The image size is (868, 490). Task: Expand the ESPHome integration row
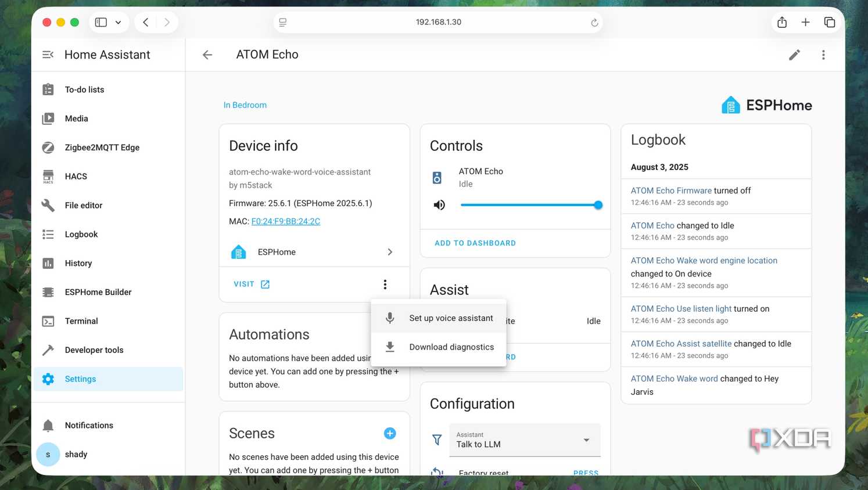(314, 252)
